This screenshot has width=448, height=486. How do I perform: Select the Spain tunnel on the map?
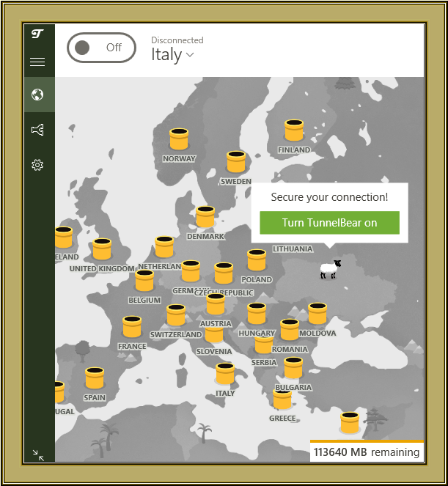click(95, 378)
